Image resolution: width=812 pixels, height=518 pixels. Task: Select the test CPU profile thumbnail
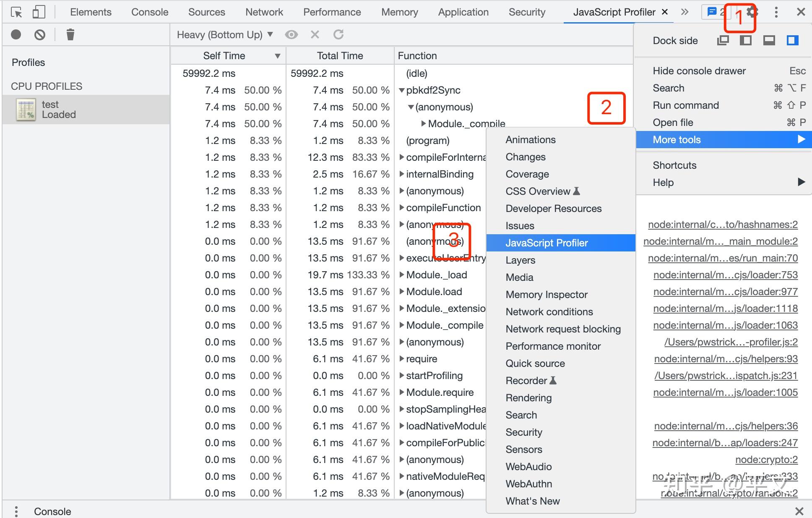coord(26,110)
